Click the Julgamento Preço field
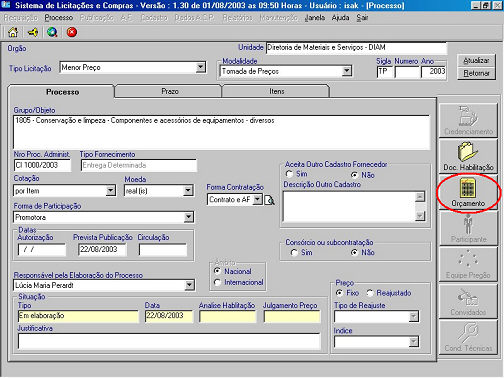The width and height of the screenshot is (504, 378). [x=292, y=316]
